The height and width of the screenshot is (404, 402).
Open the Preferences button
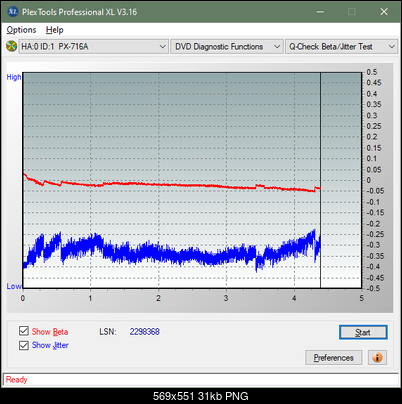(333, 358)
